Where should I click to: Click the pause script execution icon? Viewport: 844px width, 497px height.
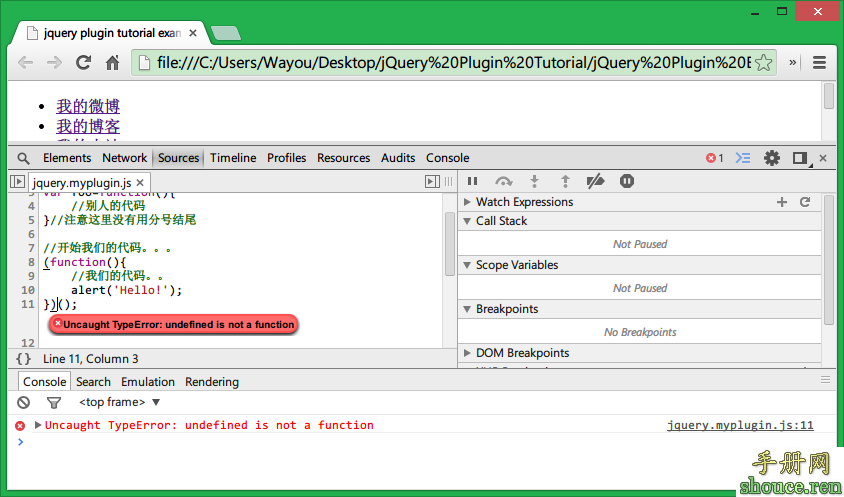click(473, 181)
